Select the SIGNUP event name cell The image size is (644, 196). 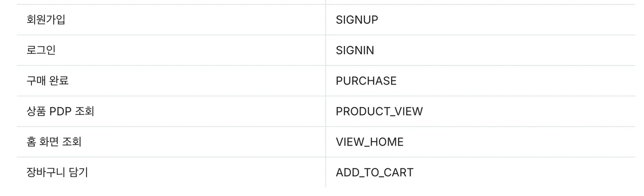357,20
